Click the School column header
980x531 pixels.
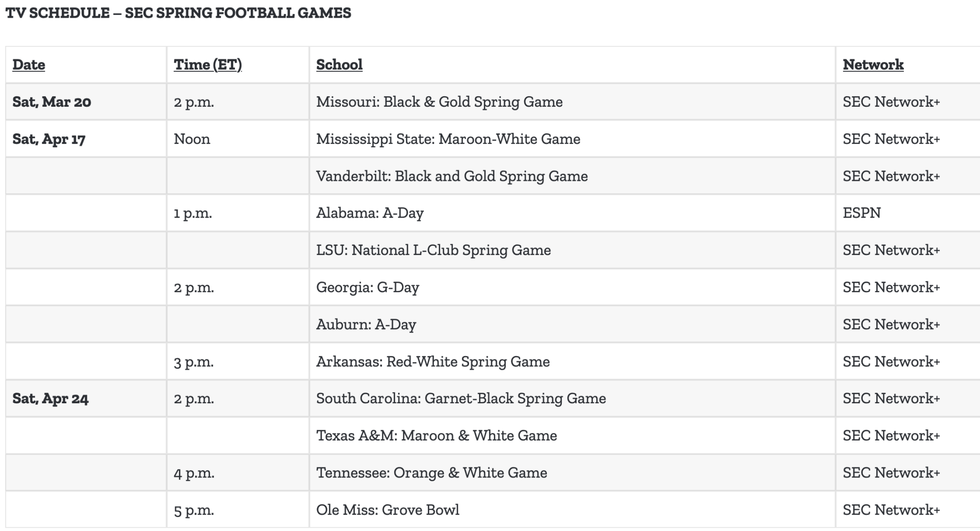(x=339, y=65)
